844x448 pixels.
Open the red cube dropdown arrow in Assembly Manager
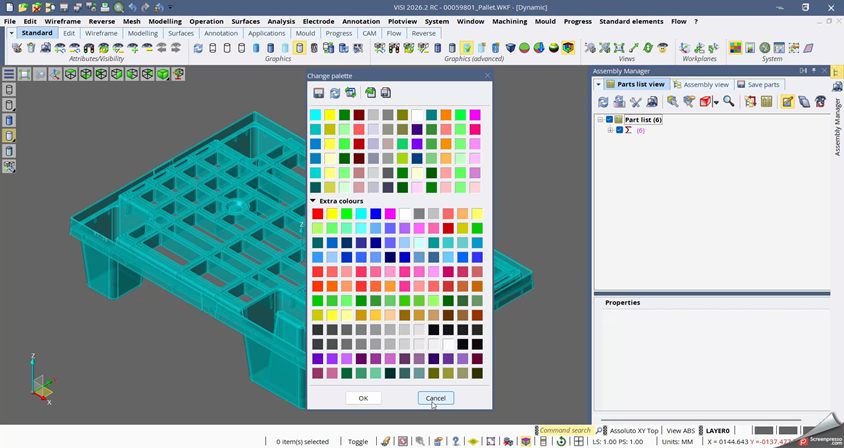pyautogui.click(x=716, y=102)
